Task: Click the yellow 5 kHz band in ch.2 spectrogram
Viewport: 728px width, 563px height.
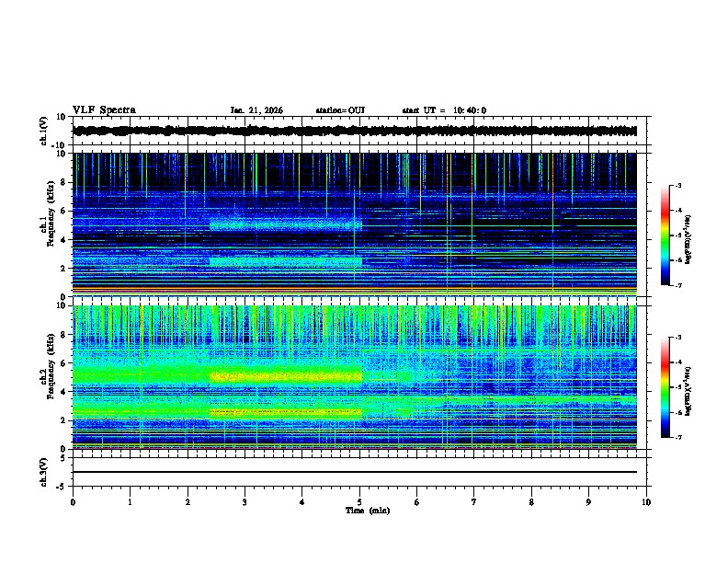Action: coord(286,377)
